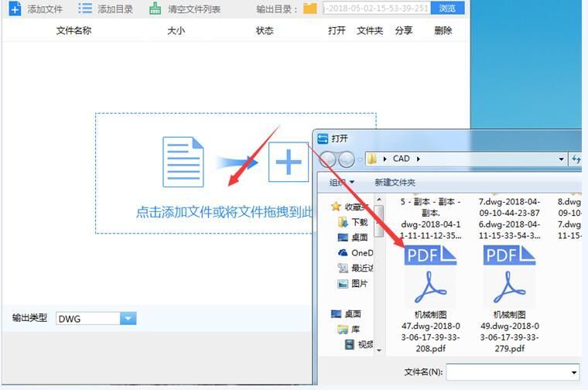Screen dimensions: 588x390
Task: Click the refresh icon in Open dialog
Action: (x=576, y=159)
